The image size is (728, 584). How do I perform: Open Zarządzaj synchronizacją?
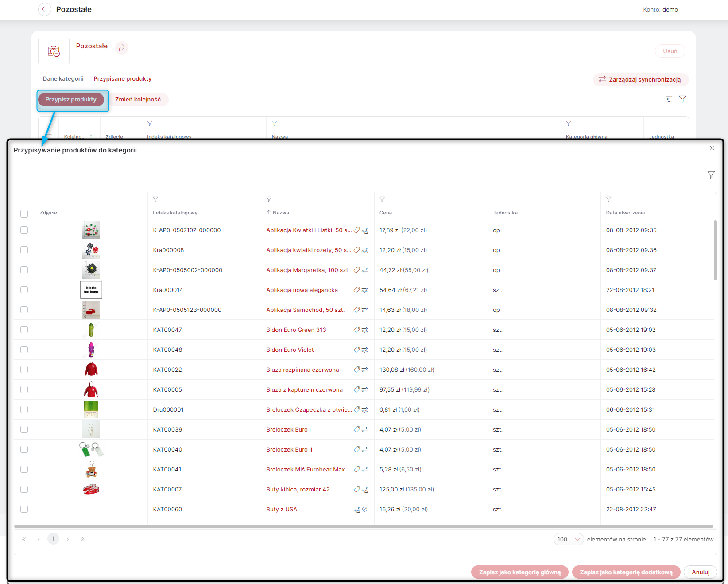pos(640,79)
